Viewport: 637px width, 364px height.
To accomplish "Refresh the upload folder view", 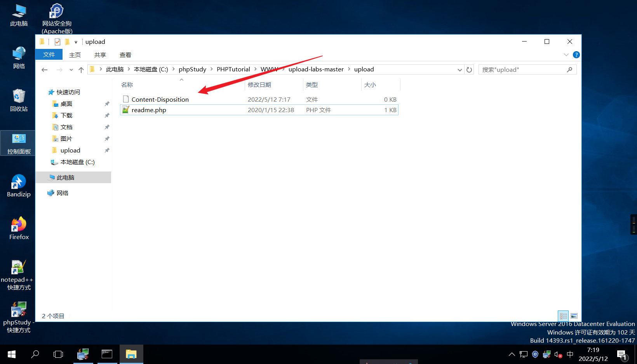I will (469, 70).
